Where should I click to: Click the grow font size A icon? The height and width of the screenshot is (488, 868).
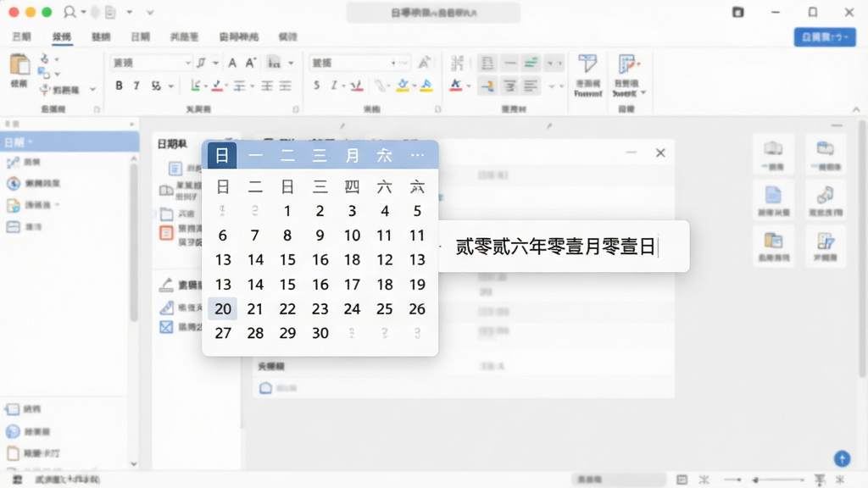[x=251, y=63]
